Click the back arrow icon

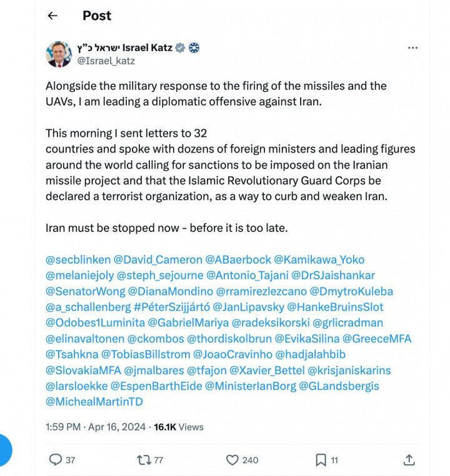(x=52, y=16)
